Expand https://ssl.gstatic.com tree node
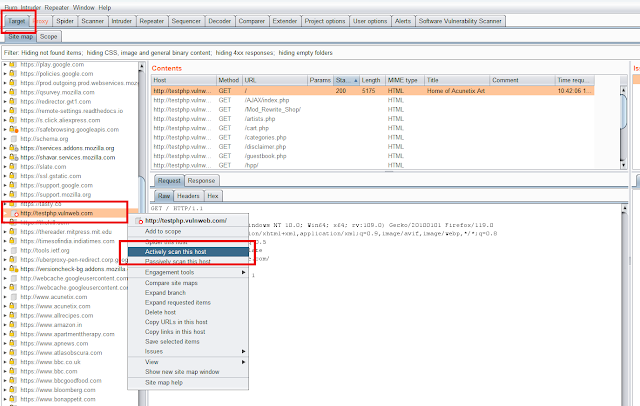Viewport: 640px width, 406px height. [x=5, y=176]
